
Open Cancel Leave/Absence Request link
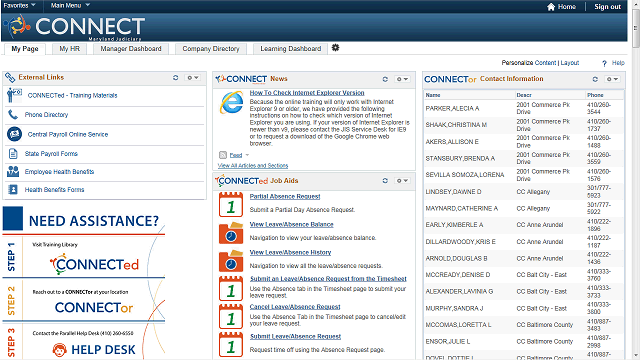(x=295, y=307)
